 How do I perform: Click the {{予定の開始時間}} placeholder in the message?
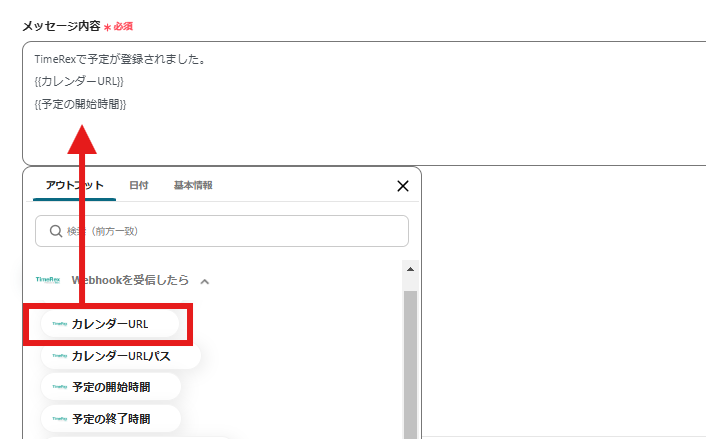(x=80, y=104)
